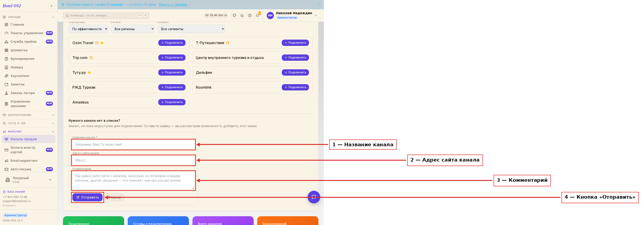This screenshot has width=644, height=225.
Task: Connect the Т-Путешествия channel
Action: click(295, 43)
